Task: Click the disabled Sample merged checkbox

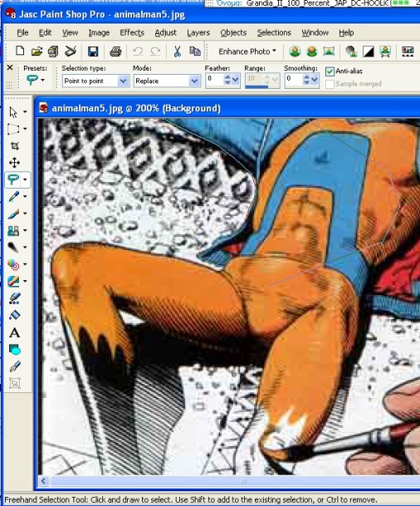Action: click(x=330, y=84)
